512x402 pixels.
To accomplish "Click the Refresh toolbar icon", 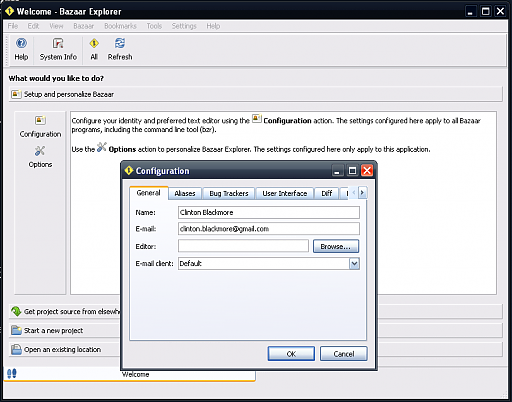I will click(120, 43).
